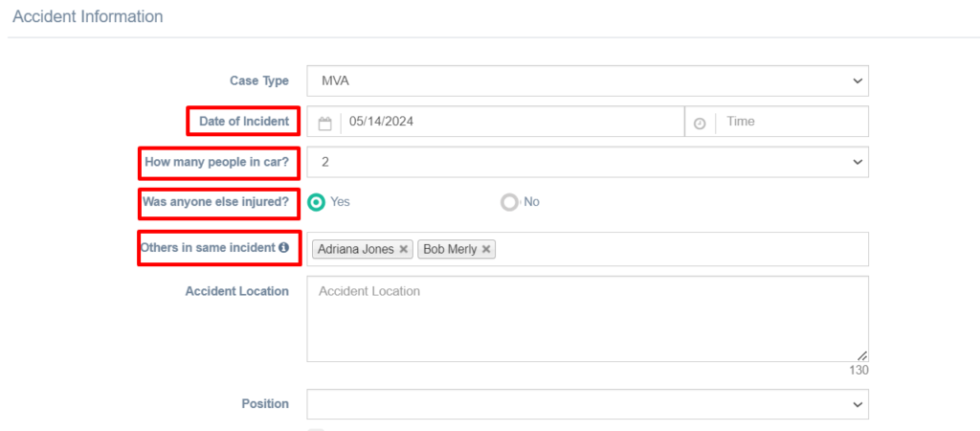The width and height of the screenshot is (980, 431).
Task: Expand How many people in car dropdown
Action: coord(588,162)
